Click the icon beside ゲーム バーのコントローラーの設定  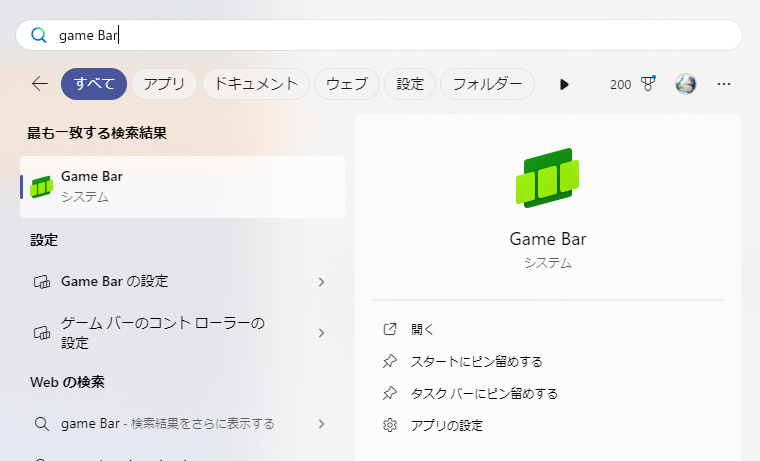pyautogui.click(x=42, y=333)
